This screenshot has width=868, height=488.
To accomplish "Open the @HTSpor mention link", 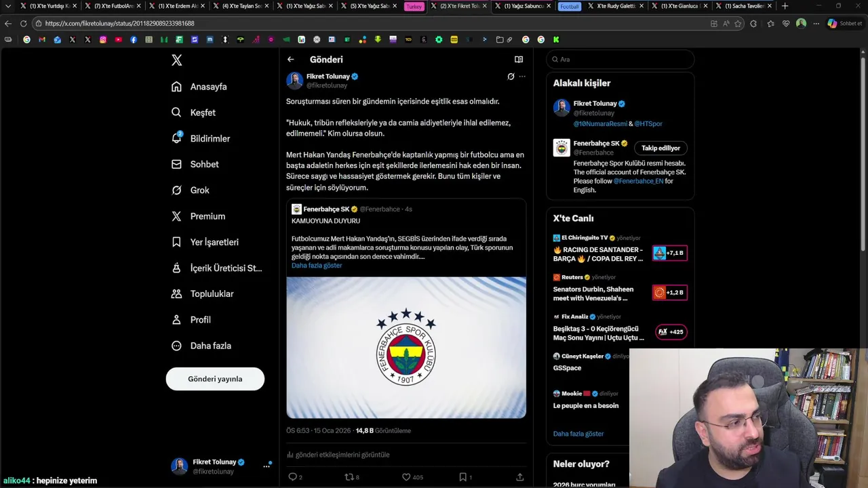I will pyautogui.click(x=648, y=124).
